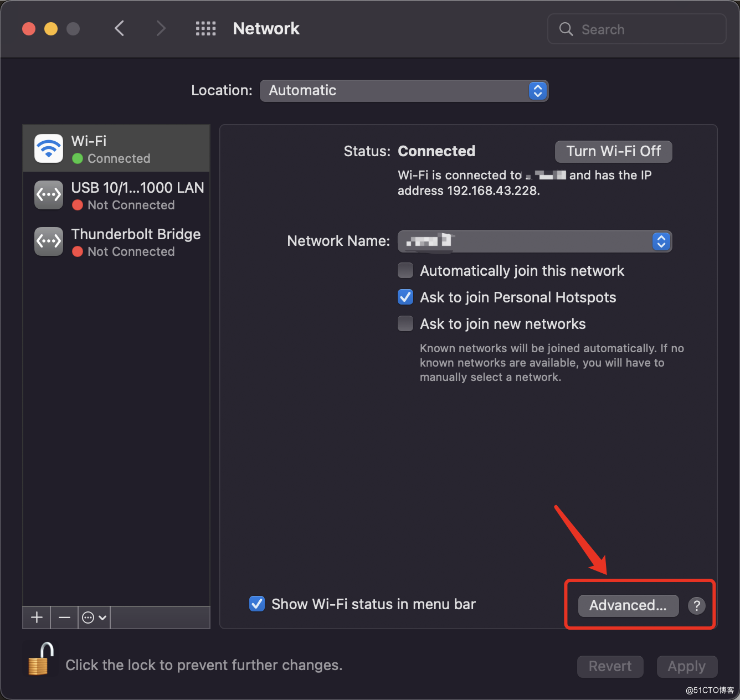Enable Automatically join this network

pyautogui.click(x=405, y=270)
